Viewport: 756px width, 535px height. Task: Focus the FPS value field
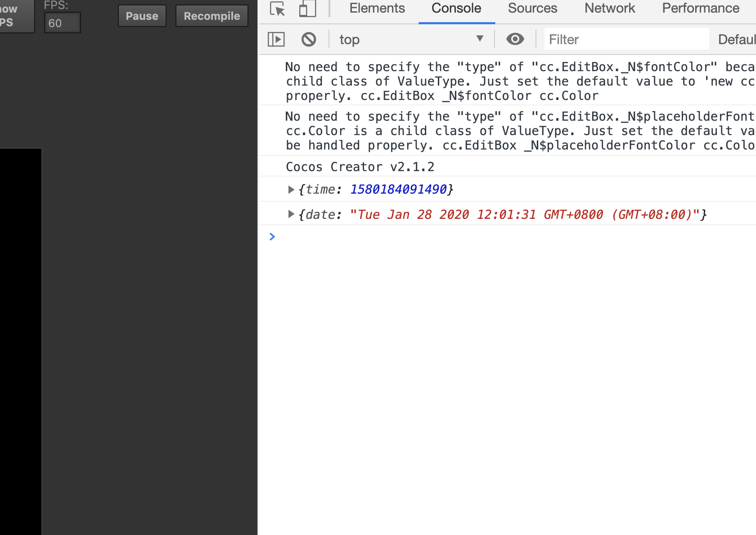[x=63, y=23]
